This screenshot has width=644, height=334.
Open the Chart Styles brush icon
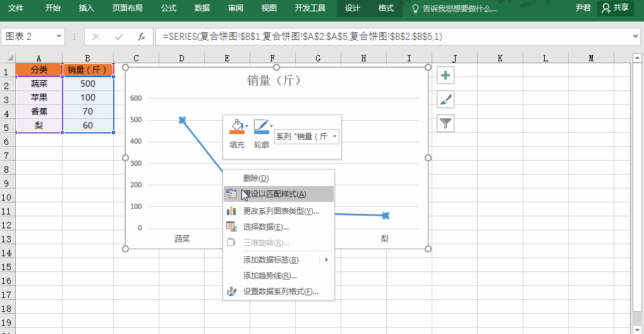446,99
